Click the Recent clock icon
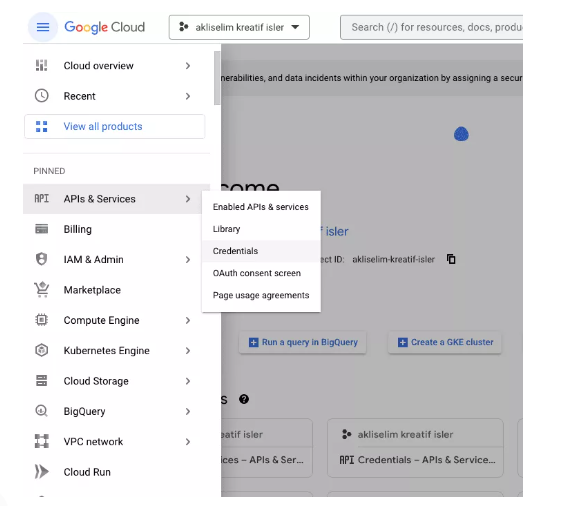 [42, 96]
